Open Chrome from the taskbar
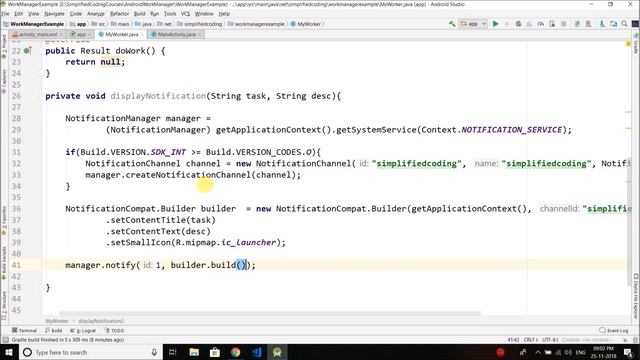Image resolution: width=640 pixels, height=360 pixels. point(236,352)
